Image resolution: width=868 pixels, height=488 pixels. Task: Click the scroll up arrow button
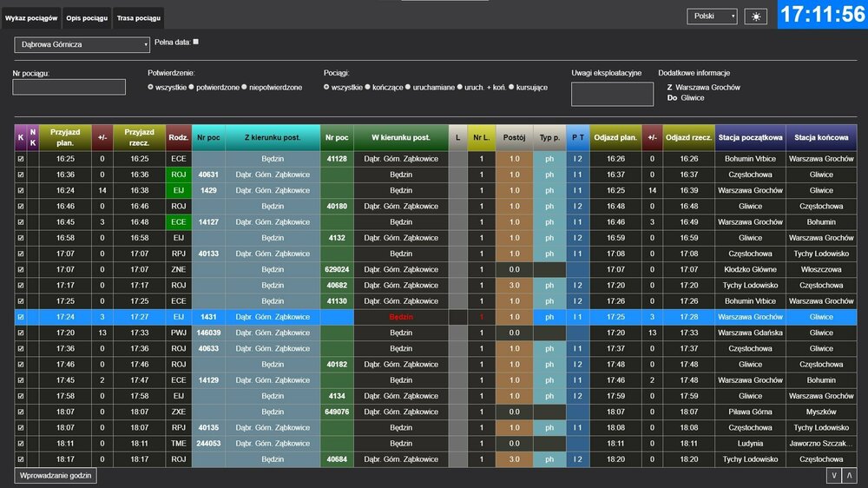(850, 475)
